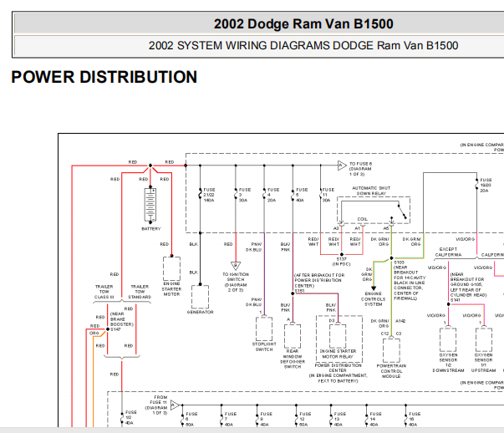The image size is (504, 433).
Task: Click connector arrow A beside "FROM FUSE 11"
Action: coord(176,405)
